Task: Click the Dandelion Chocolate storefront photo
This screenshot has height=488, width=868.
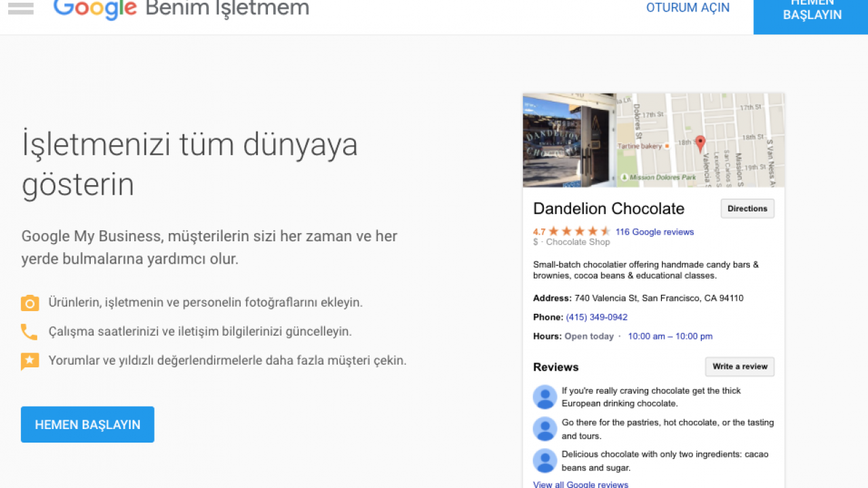Action: coord(570,140)
